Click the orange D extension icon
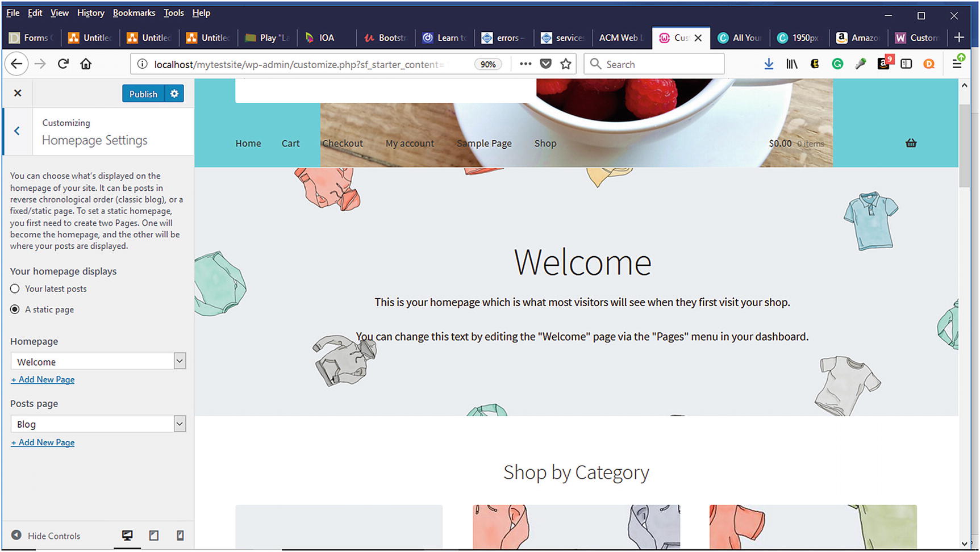This screenshot has width=980, height=552. click(x=929, y=64)
